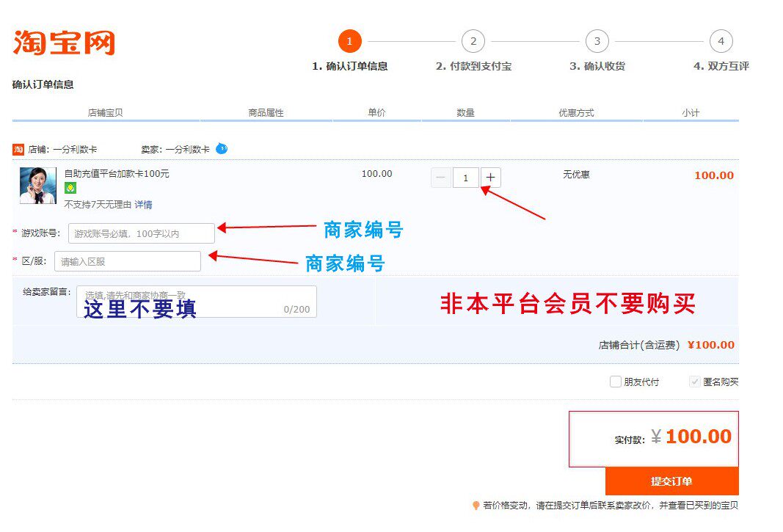Image resolution: width=783 pixels, height=532 pixels.
Task: Click shop name 一分利数卡 after 店铺
Action: pos(75,150)
